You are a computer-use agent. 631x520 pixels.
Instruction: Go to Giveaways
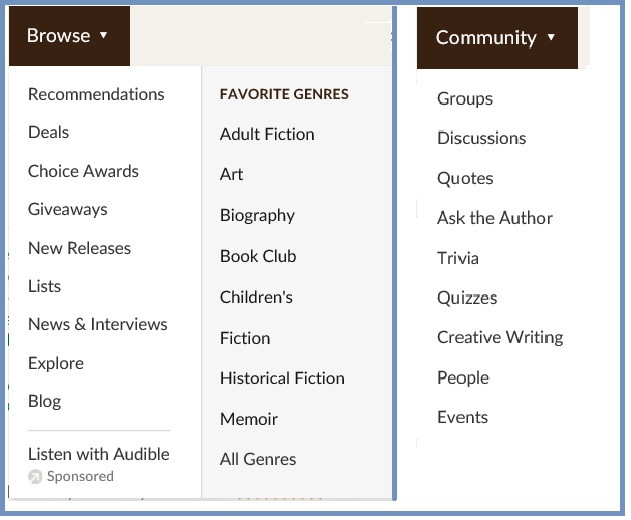coord(67,209)
